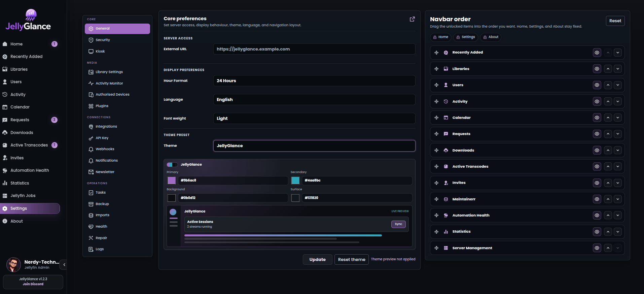Click the Background hex value field
This screenshot has width=644, height=294.
233,198
